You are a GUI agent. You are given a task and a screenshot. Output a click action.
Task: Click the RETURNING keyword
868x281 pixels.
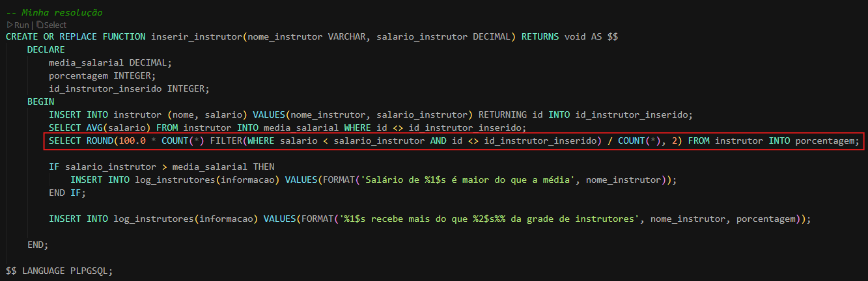click(x=502, y=114)
